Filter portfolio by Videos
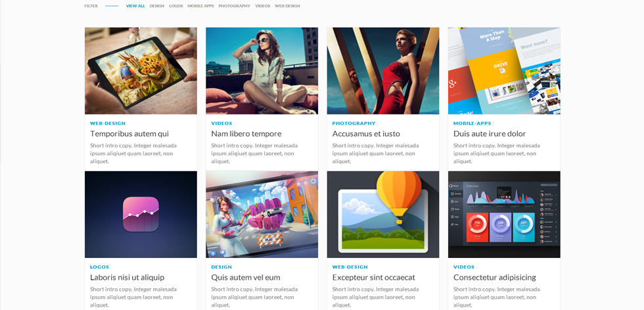The height and width of the screenshot is (310, 644). tap(262, 6)
